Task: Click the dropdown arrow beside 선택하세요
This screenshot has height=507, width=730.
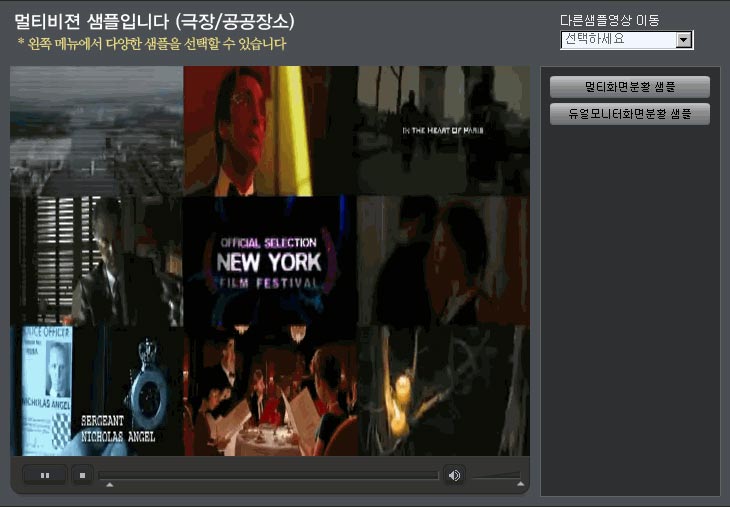Action: [684, 40]
